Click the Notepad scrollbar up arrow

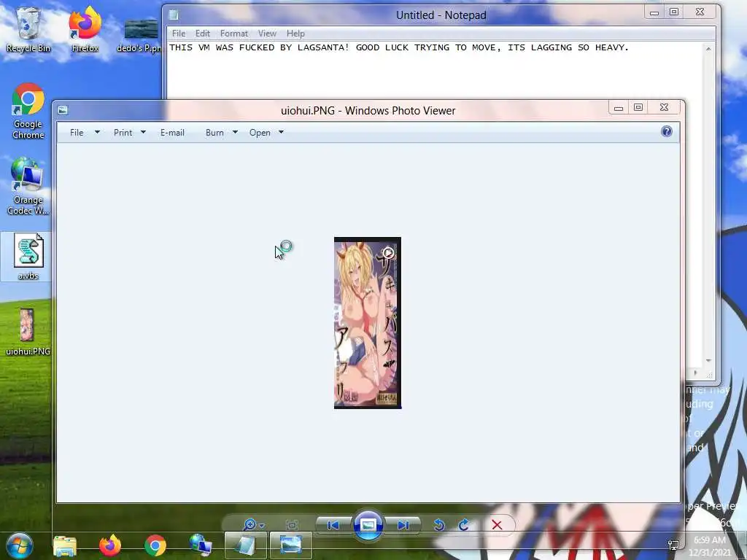(708, 49)
